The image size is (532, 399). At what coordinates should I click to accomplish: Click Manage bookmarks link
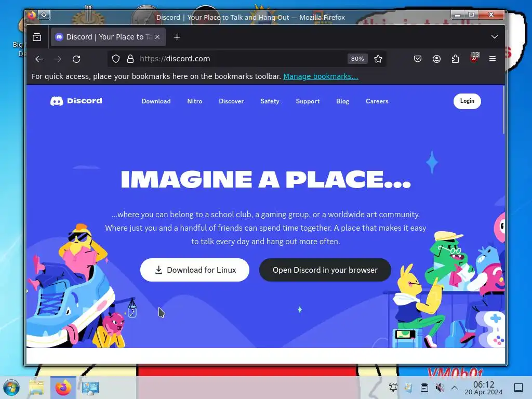(x=321, y=76)
